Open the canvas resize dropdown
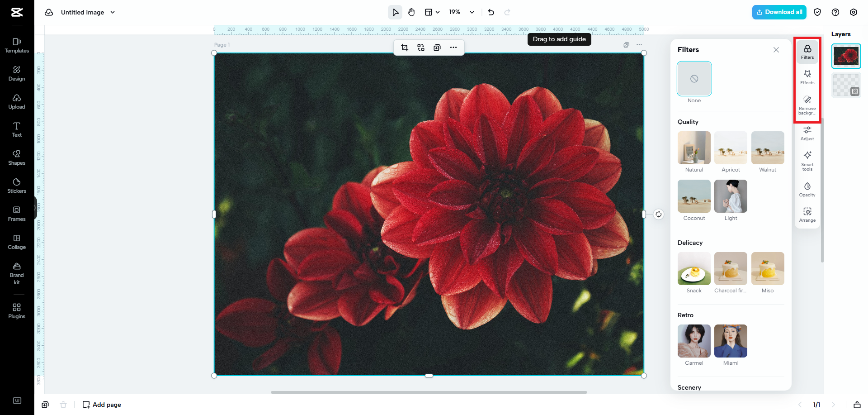 (432, 12)
